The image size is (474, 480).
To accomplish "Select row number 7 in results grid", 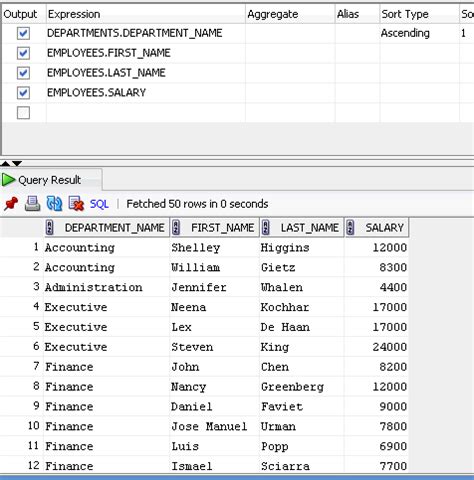I will point(22,367).
